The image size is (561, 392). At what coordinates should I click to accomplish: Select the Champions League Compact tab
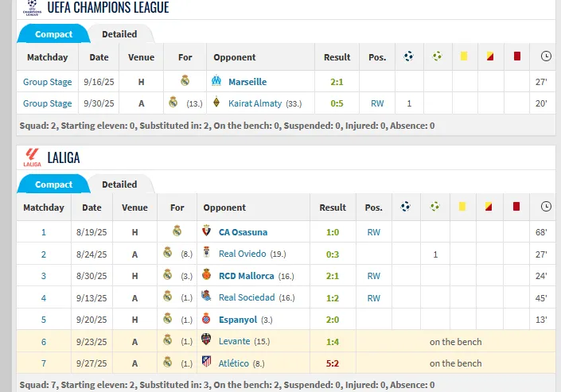(x=54, y=34)
